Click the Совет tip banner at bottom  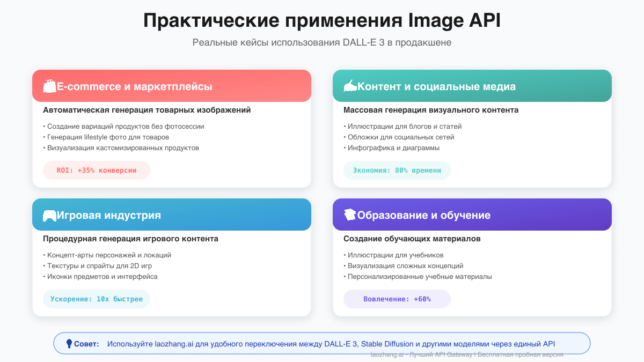click(x=322, y=343)
